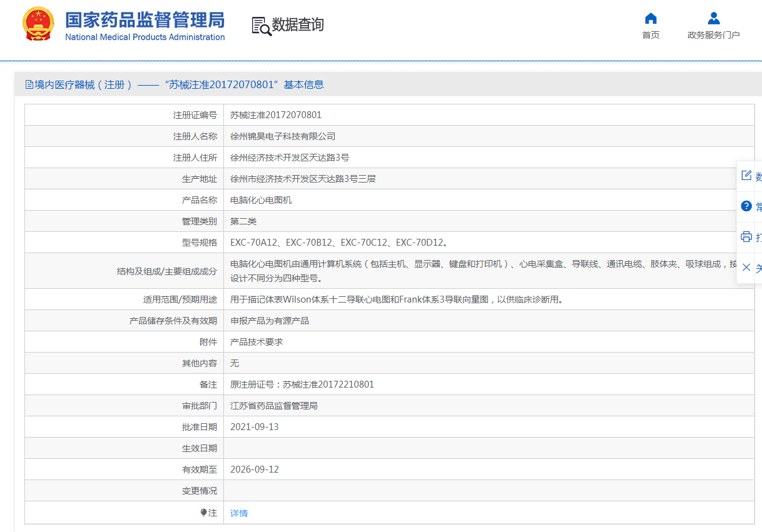762x532 pixels.
Task: Open the question mark help icon
Action: tap(746, 206)
